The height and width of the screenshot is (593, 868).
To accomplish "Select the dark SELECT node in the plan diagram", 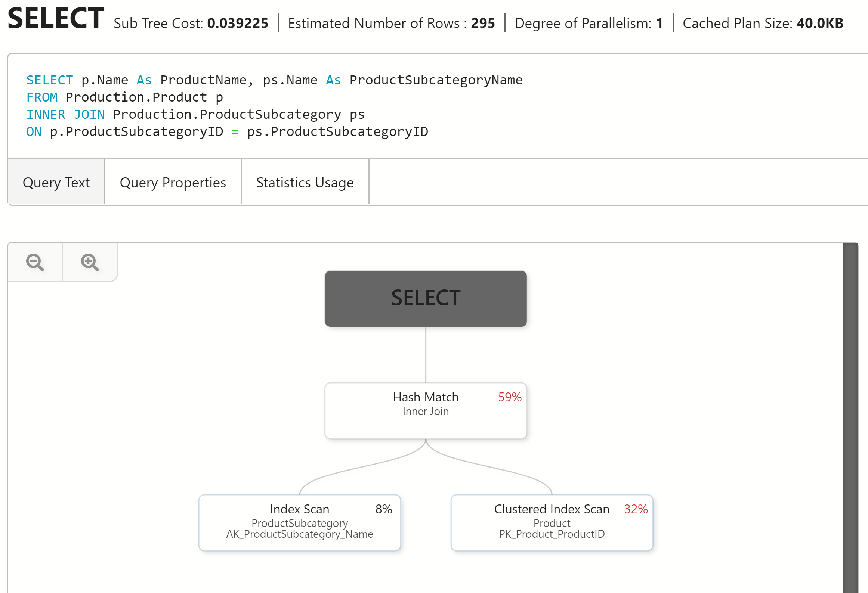I will coord(426,298).
